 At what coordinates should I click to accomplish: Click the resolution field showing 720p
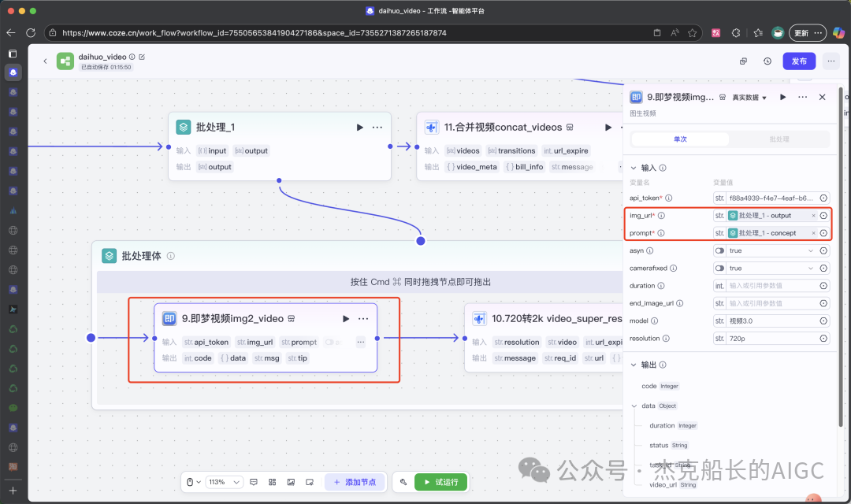tap(771, 339)
